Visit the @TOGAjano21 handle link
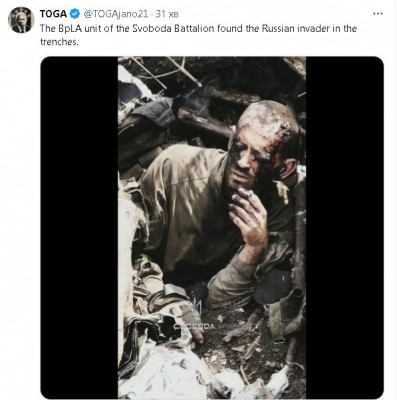397x400 pixels. pos(115,14)
